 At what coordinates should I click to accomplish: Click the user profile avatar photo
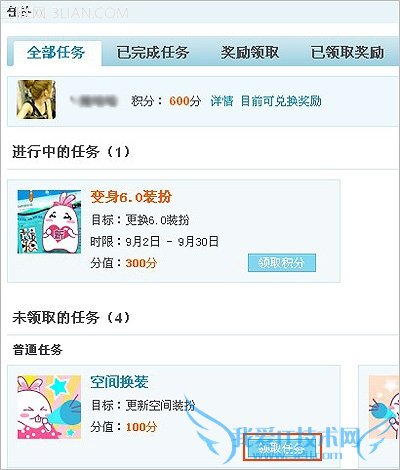(x=36, y=99)
